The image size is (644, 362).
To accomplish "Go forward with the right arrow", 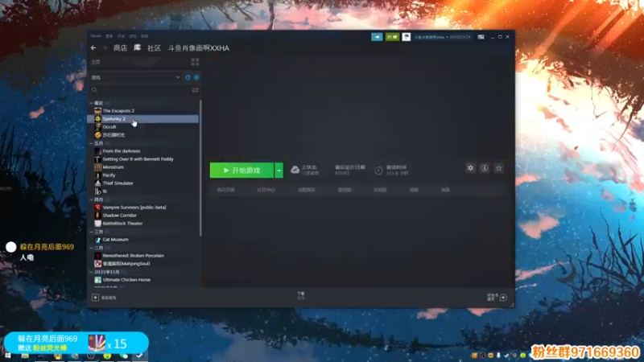I will 105,48.
